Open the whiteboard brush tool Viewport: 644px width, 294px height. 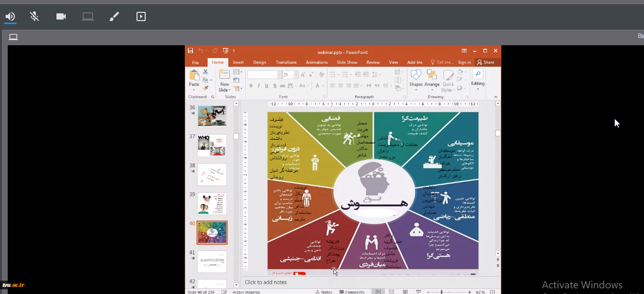(x=114, y=16)
